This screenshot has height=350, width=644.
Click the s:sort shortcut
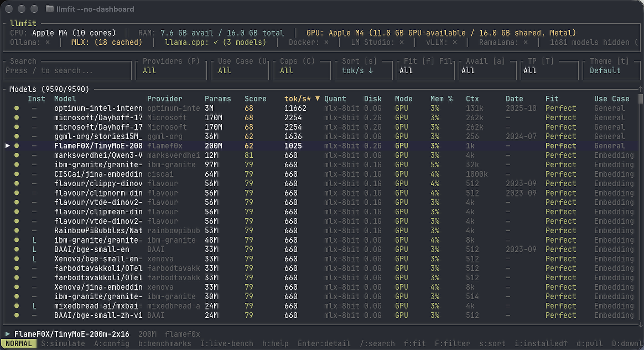tap(492, 344)
